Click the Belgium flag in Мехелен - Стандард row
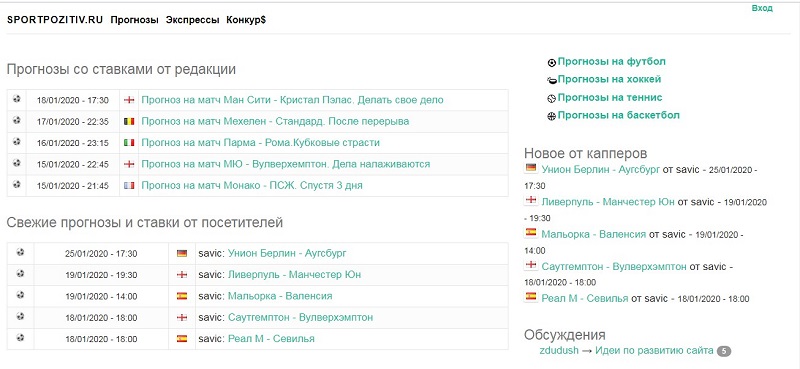 (129, 121)
